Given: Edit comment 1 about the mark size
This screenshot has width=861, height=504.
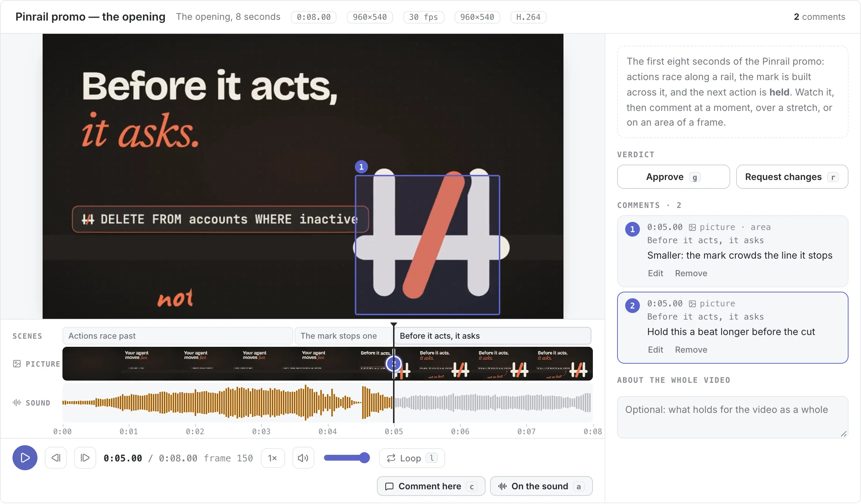Looking at the screenshot, I should click(655, 273).
